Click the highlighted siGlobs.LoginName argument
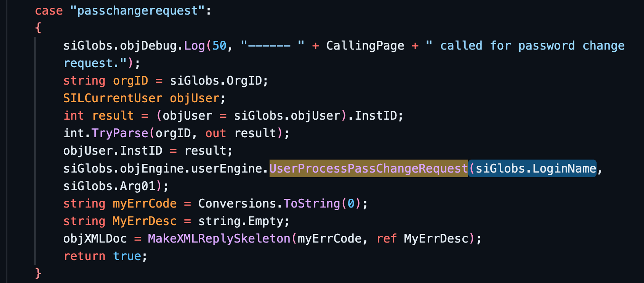Screen dimensions: 644x283 535,168
